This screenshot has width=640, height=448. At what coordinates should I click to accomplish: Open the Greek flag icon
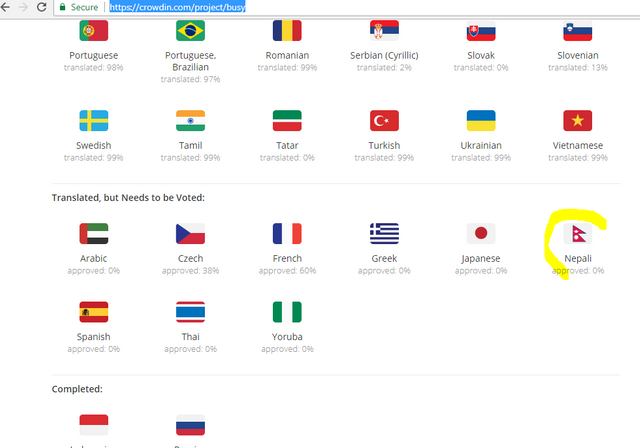coord(384,233)
